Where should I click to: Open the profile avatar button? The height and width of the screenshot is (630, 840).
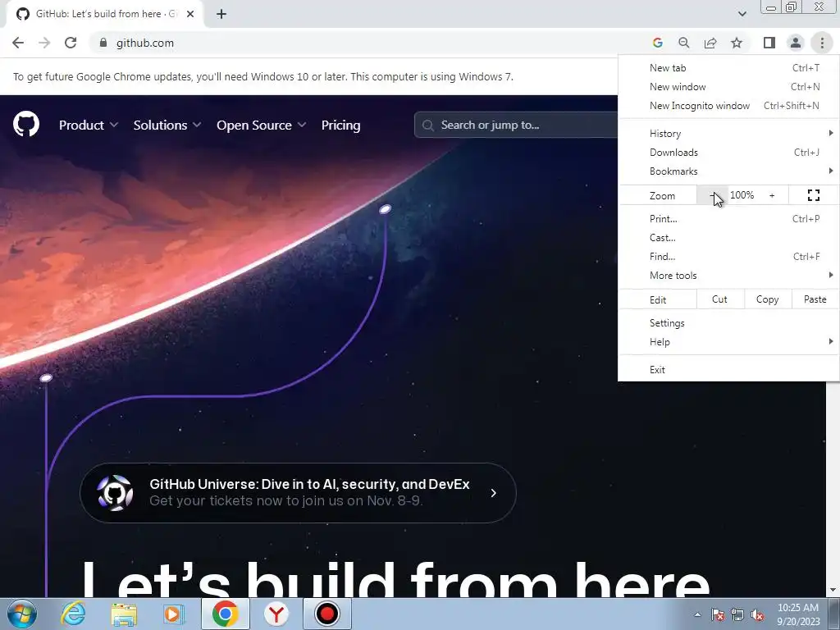pyautogui.click(x=796, y=43)
